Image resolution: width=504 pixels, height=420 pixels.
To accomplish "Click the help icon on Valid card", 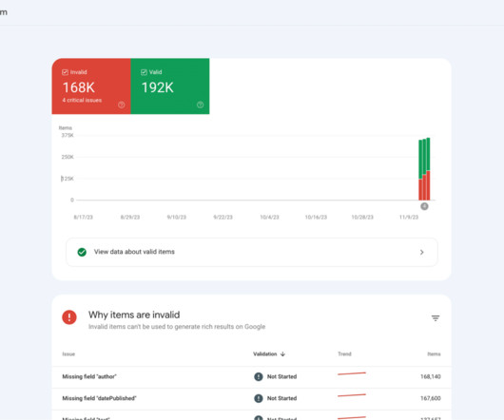I will [200, 105].
